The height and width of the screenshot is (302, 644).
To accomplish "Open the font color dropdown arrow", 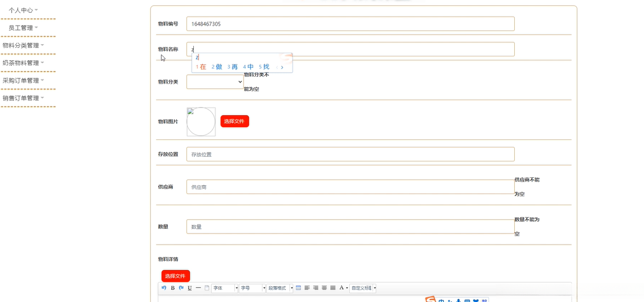I will pyautogui.click(x=347, y=288).
